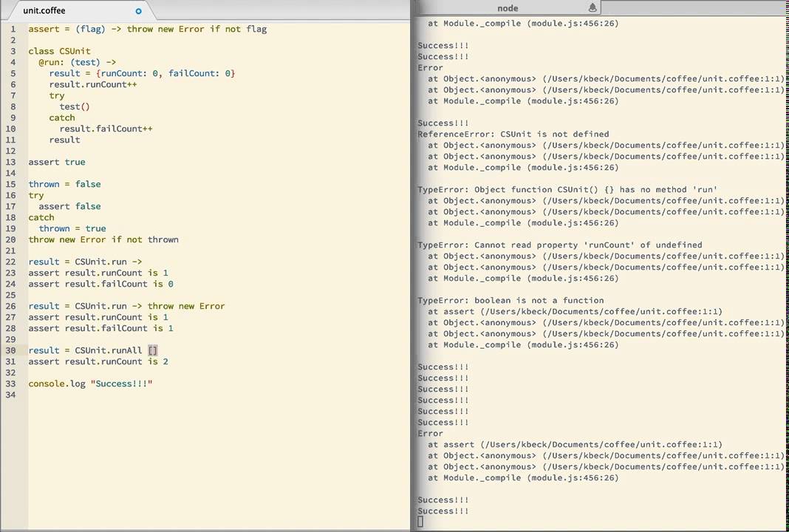The image size is (789, 532).
Task: Select the unit.coffee editor tab
Action: pyautogui.click(x=80, y=10)
